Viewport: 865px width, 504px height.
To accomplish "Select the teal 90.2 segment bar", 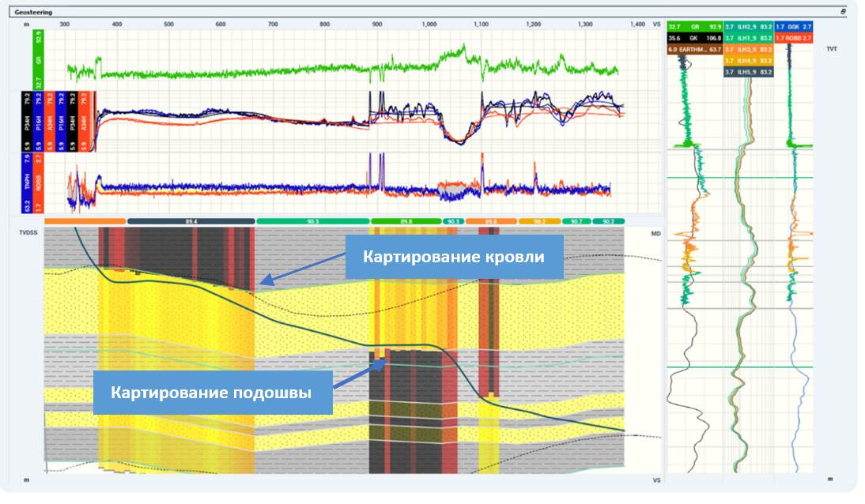I will coord(609,221).
